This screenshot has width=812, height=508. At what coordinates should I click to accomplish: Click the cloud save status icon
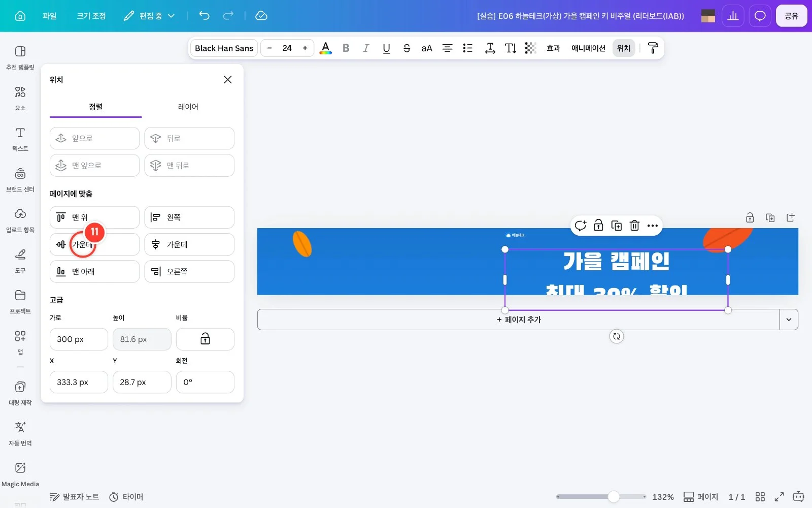(x=261, y=16)
